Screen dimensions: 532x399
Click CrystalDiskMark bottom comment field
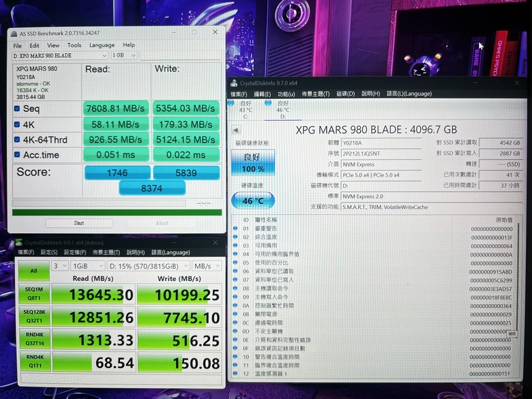click(121, 378)
